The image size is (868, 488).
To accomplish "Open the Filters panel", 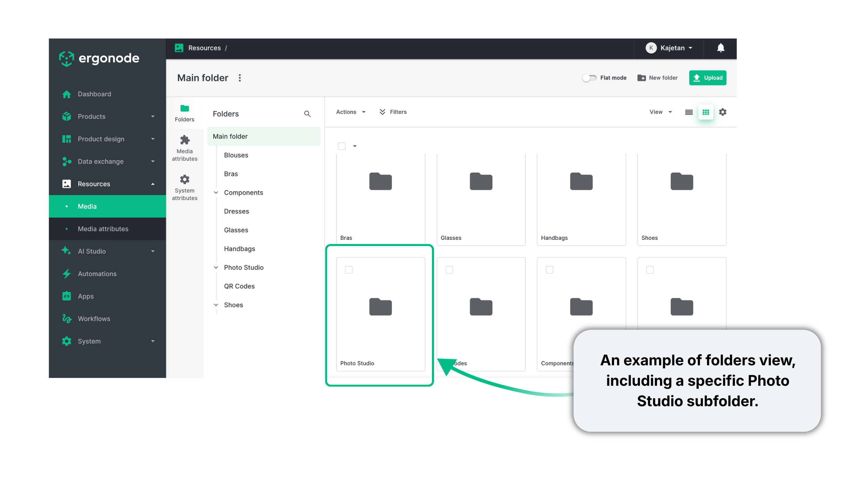I will click(393, 112).
